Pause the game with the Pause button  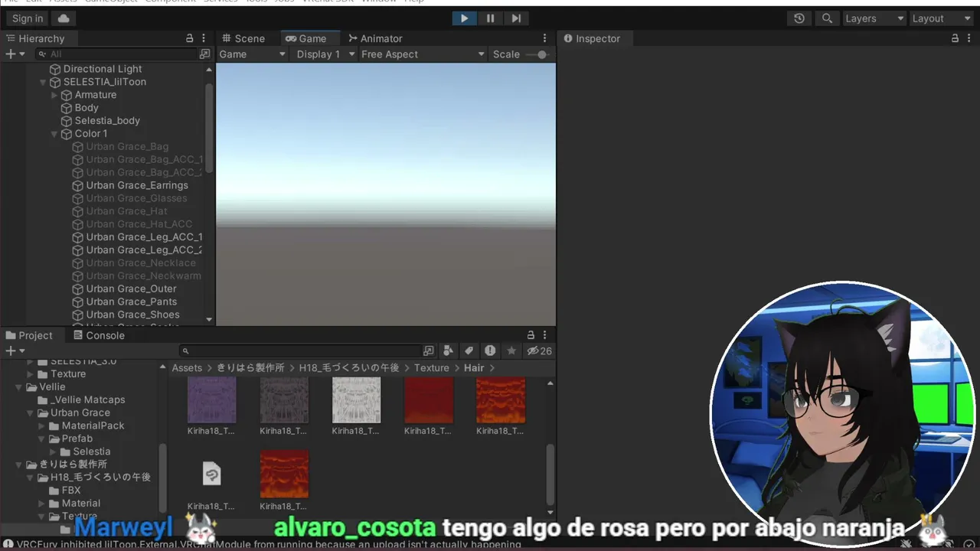tap(490, 18)
